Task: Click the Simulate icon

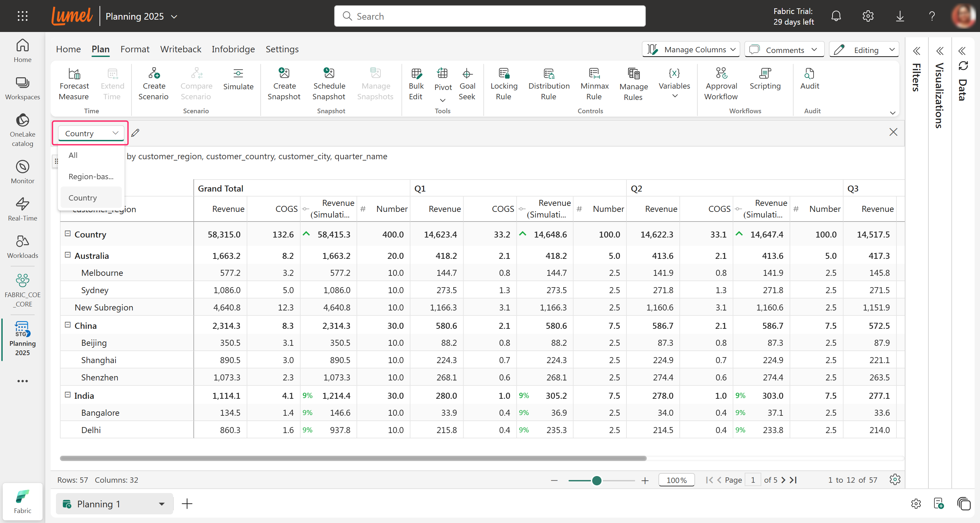Action: [238, 73]
